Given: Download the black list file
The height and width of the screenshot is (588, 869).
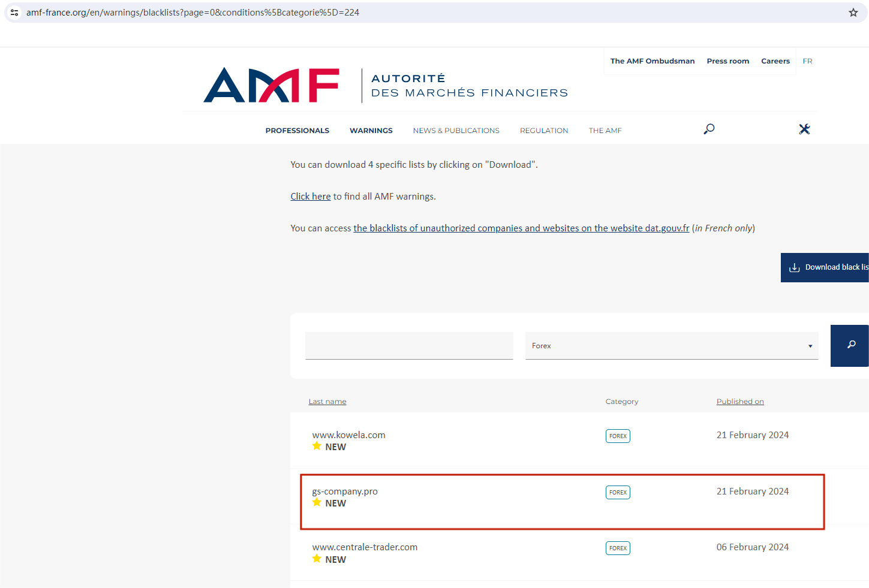Looking at the screenshot, I should pos(825,267).
